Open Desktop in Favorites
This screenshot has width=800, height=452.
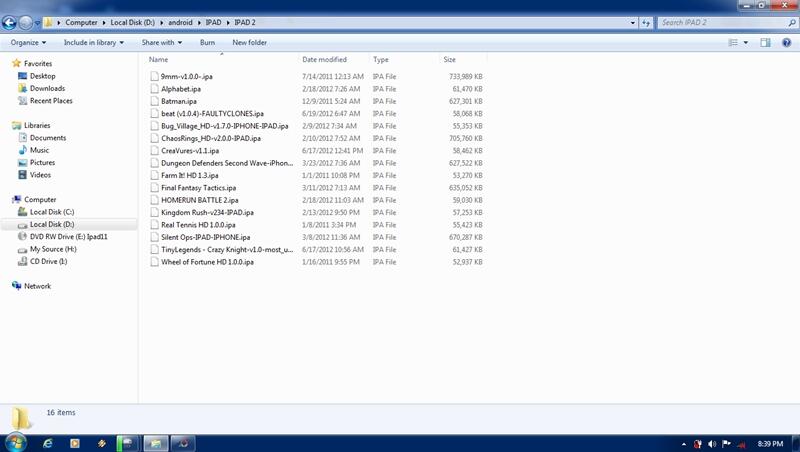click(x=42, y=76)
